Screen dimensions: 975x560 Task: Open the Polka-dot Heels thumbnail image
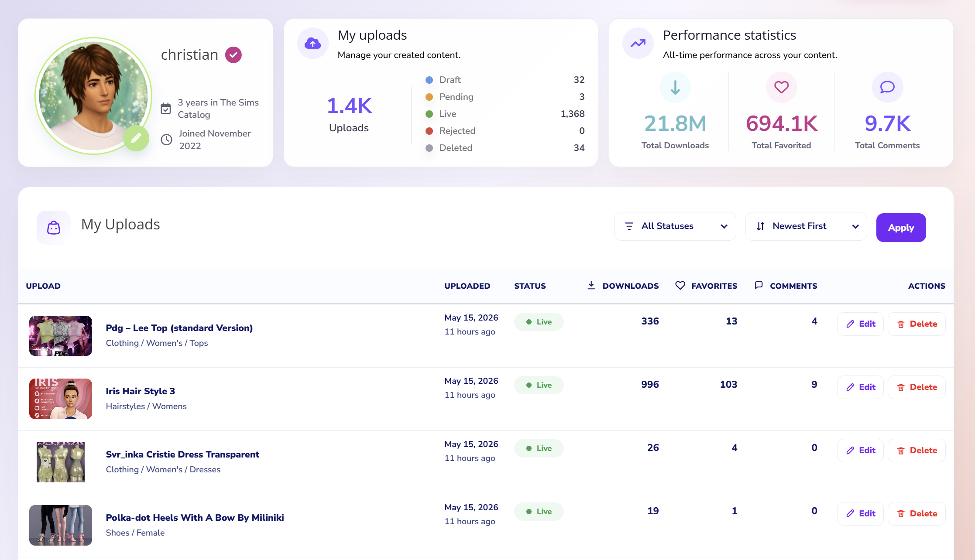tap(61, 525)
